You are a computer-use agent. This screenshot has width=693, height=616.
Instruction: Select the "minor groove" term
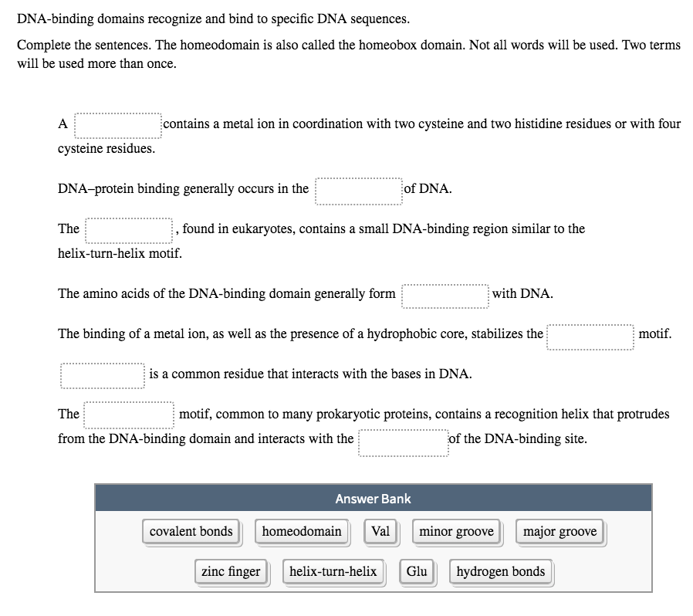[457, 531]
